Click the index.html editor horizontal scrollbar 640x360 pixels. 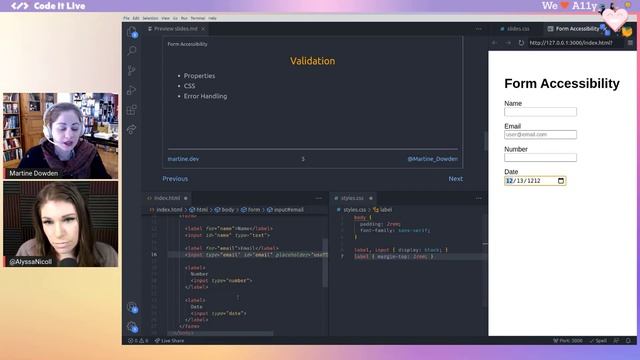click(220, 333)
